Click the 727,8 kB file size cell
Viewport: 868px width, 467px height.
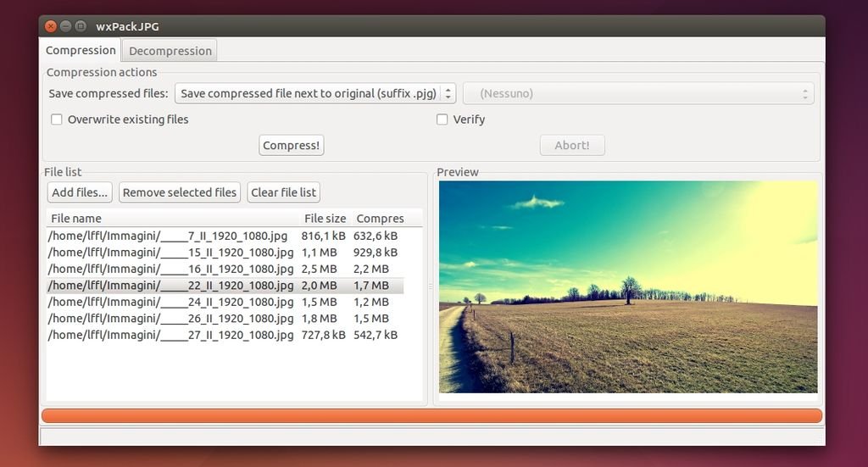click(x=323, y=335)
